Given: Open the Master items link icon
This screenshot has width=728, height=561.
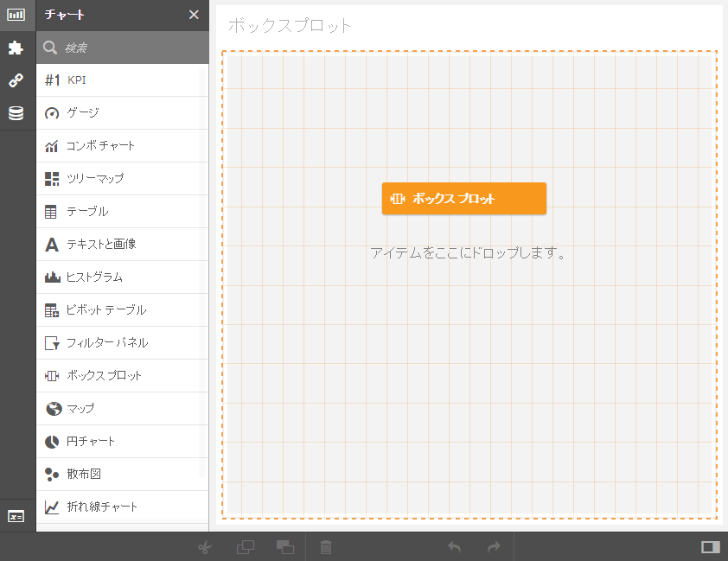Looking at the screenshot, I should click(16, 80).
